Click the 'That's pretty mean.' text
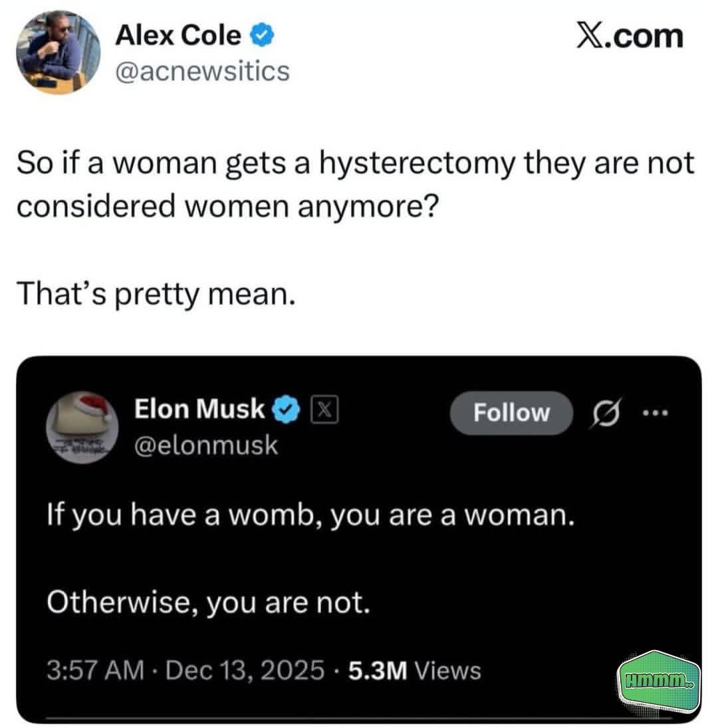This screenshot has height=728, width=718. (156, 295)
